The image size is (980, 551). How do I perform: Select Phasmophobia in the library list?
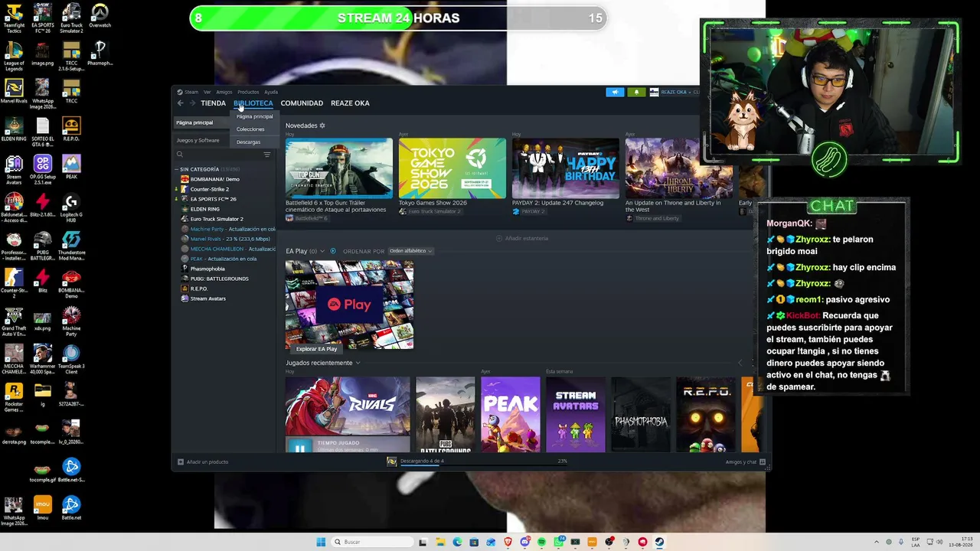pyautogui.click(x=207, y=269)
